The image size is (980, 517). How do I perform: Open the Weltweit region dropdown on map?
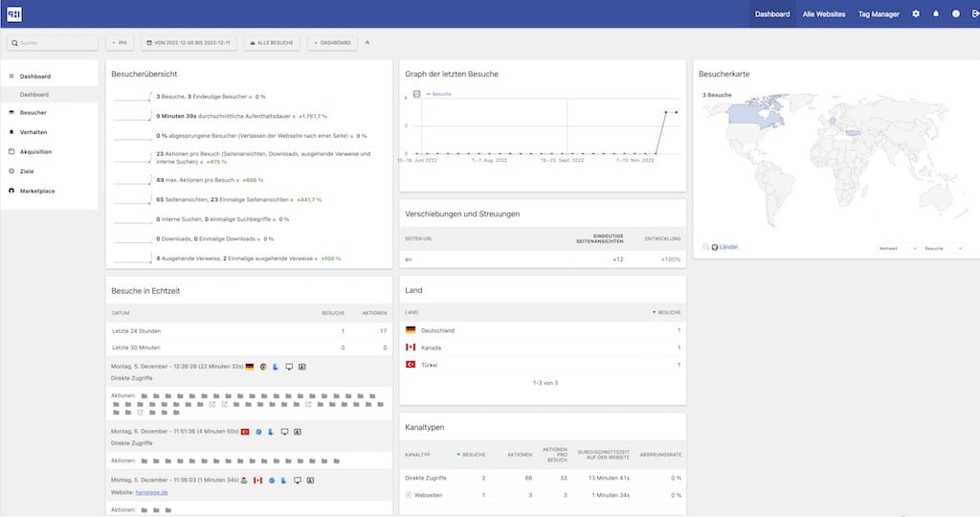(x=897, y=248)
